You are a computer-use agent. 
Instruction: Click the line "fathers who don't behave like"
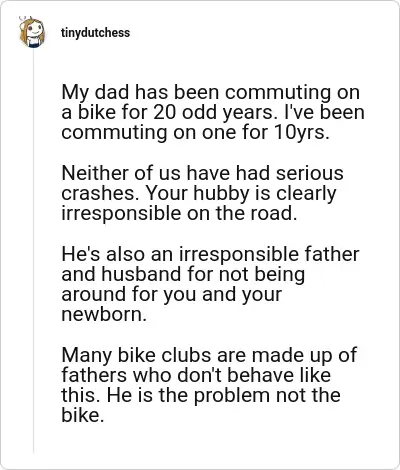pyautogui.click(x=196, y=375)
